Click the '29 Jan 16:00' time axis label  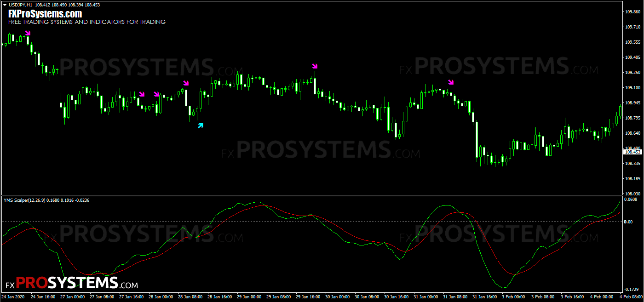(x=308, y=297)
